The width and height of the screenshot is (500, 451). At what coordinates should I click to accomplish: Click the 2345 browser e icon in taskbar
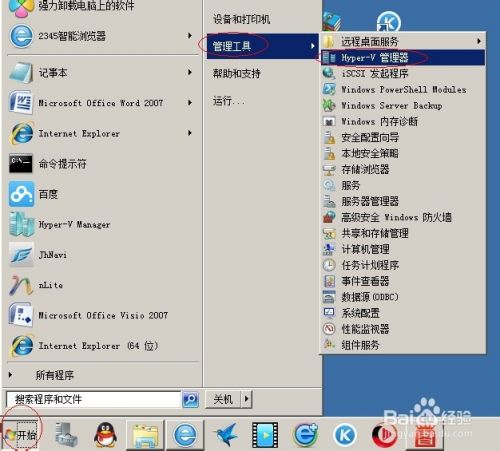(185, 435)
